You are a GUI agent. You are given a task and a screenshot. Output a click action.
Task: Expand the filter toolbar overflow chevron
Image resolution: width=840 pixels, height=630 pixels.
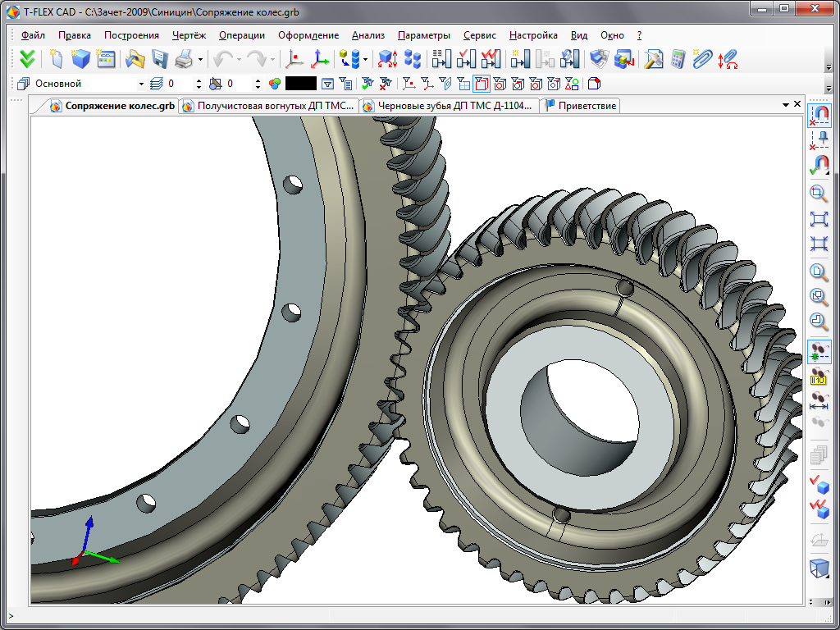[829, 89]
